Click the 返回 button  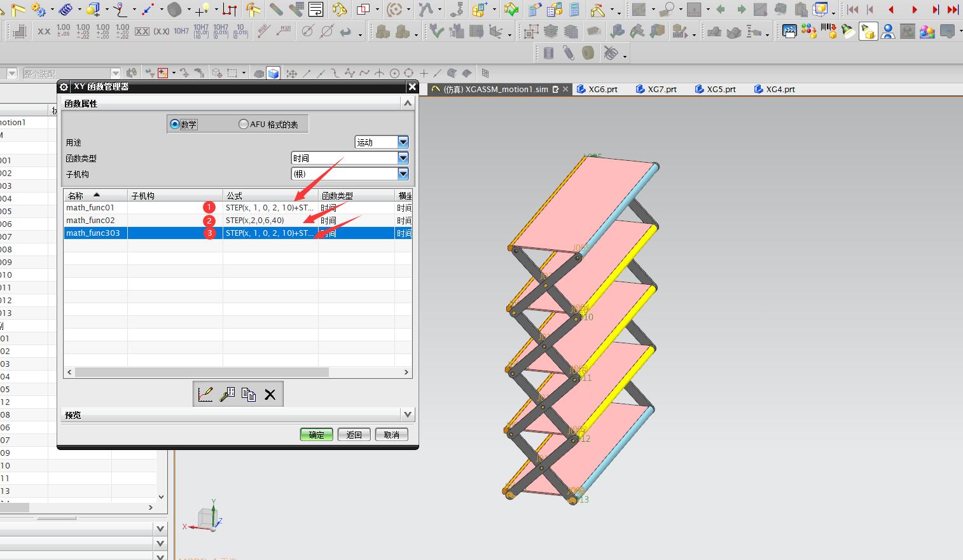[x=354, y=435]
